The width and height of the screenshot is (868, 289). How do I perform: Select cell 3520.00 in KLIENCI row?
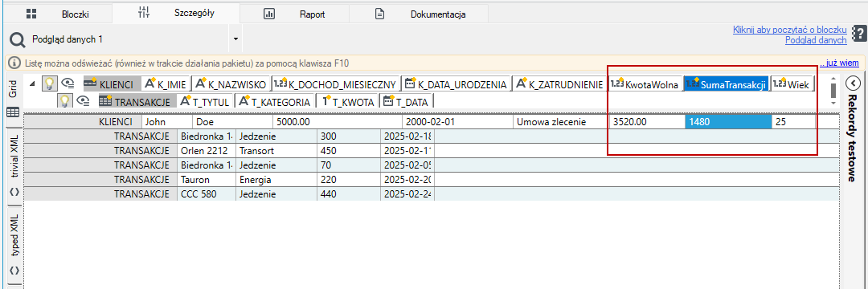pos(646,121)
